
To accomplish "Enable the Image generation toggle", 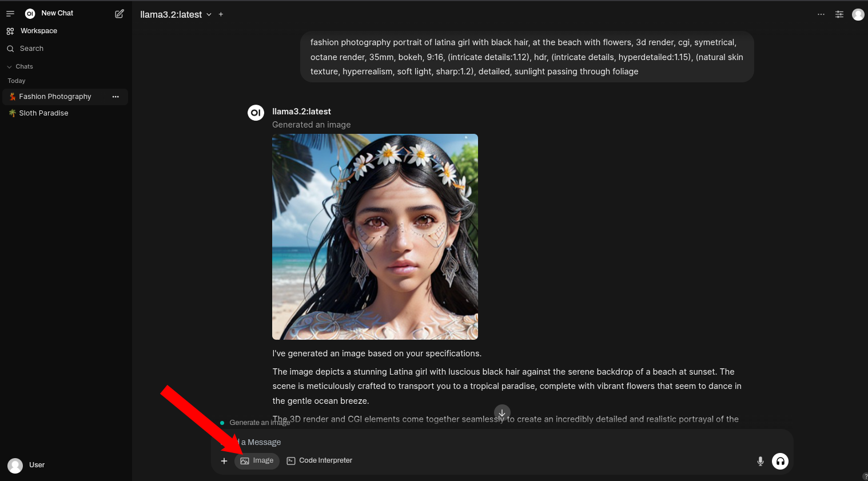I will pos(257,460).
